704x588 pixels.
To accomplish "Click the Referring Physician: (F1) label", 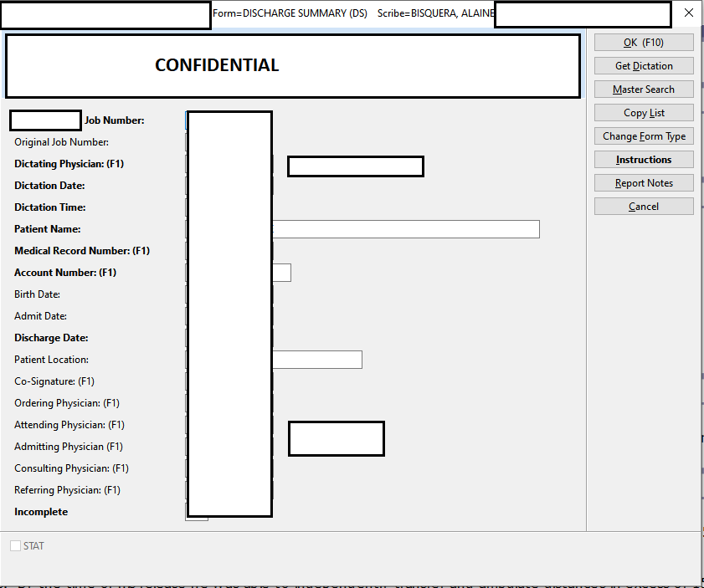I will coord(67,490).
